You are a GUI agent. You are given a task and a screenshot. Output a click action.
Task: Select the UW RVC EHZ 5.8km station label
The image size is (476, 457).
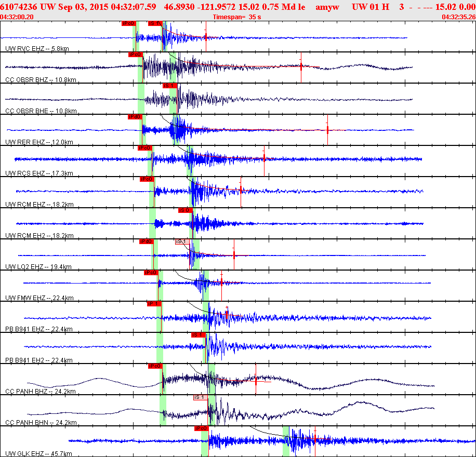(x=36, y=48)
